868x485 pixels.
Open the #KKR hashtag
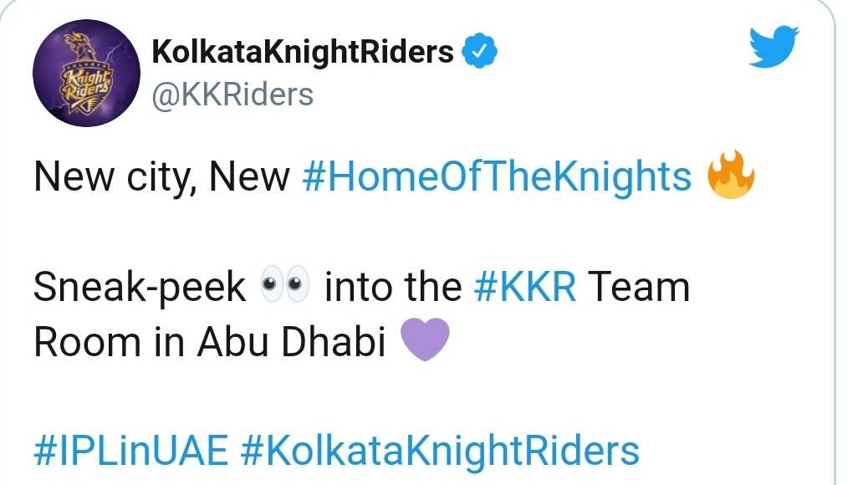click(525, 287)
